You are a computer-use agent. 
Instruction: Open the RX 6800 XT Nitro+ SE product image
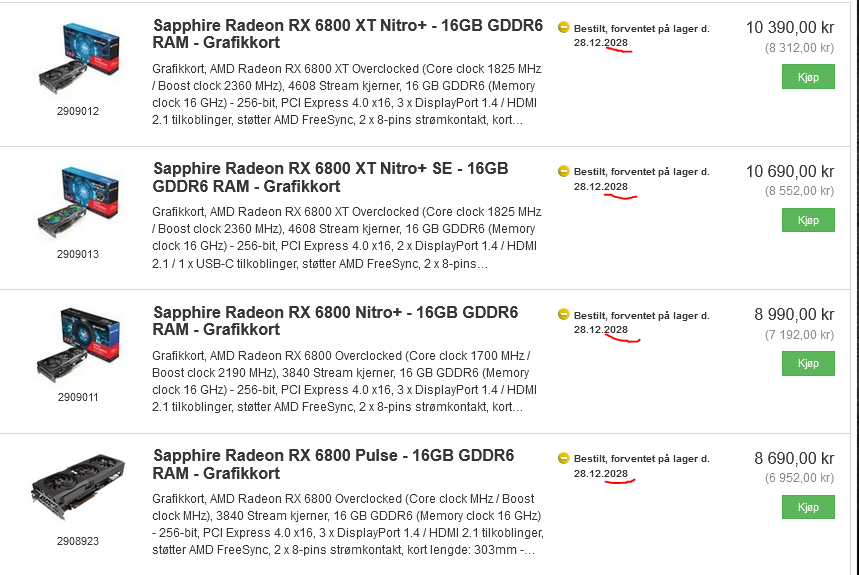[x=78, y=202]
